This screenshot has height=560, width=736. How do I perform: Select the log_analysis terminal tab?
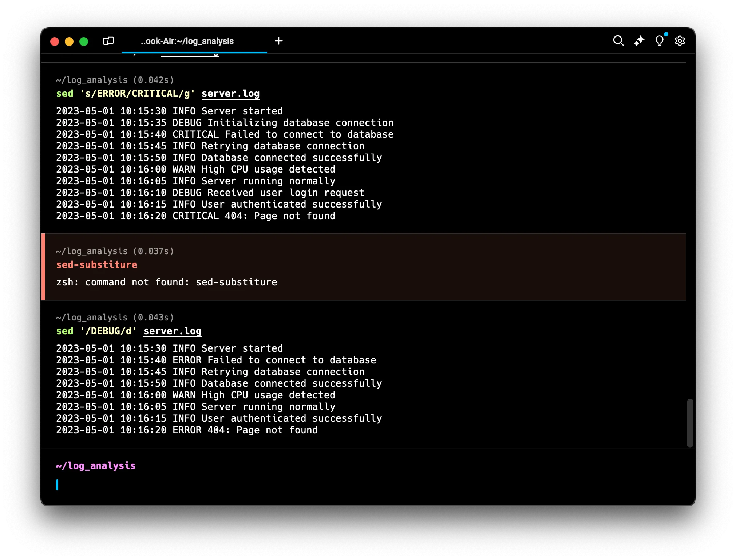pyautogui.click(x=187, y=41)
